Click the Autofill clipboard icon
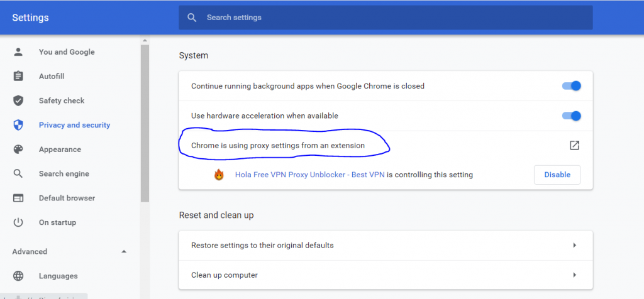Screen dimensions: 644x299 [x=18, y=77]
